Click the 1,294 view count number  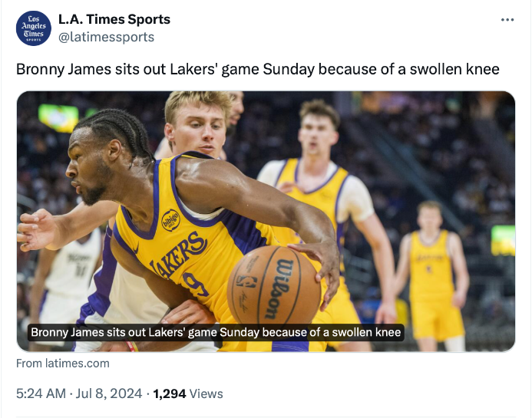click(x=170, y=393)
